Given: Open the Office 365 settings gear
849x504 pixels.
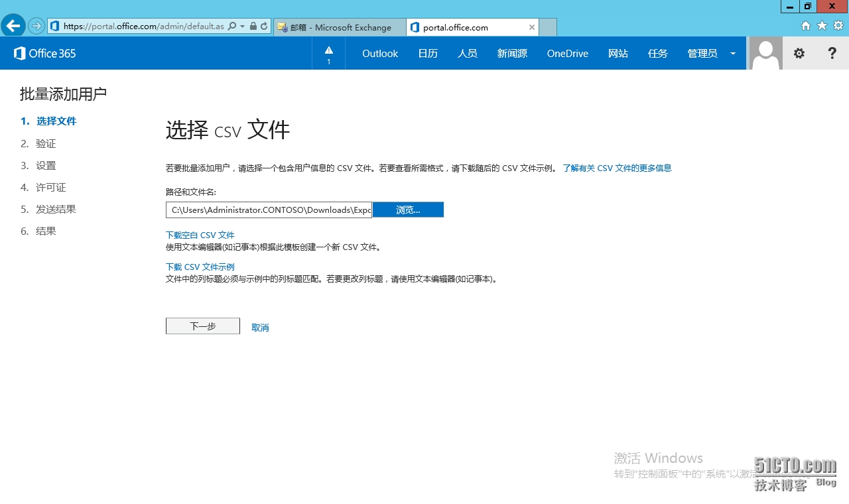Looking at the screenshot, I should [799, 53].
